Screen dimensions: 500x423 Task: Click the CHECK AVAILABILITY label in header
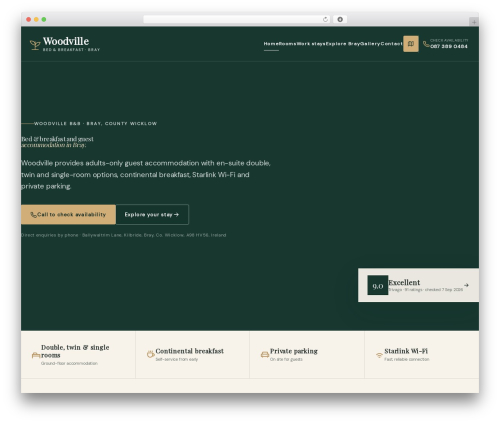point(449,40)
